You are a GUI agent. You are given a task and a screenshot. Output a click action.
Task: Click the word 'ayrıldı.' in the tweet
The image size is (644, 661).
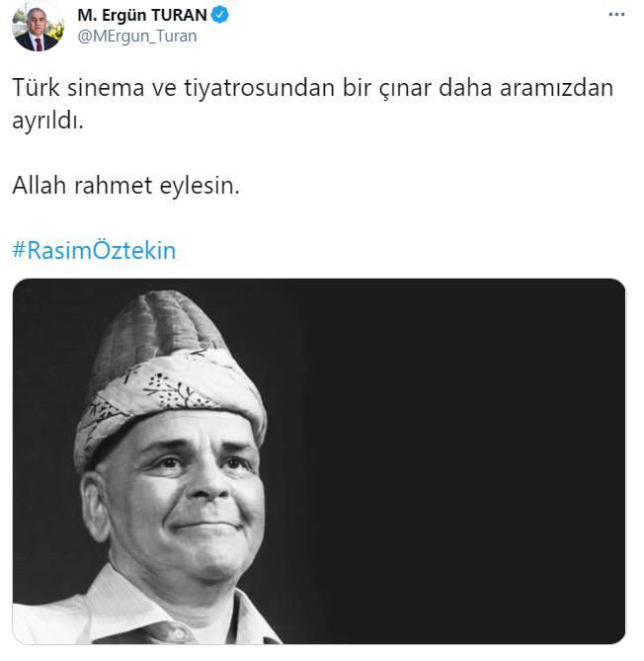pos(48,121)
